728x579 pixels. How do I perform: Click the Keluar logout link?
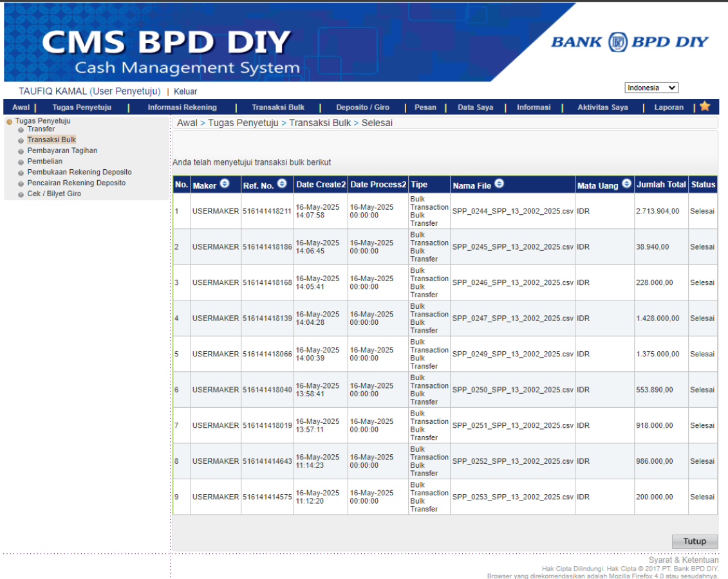185,91
